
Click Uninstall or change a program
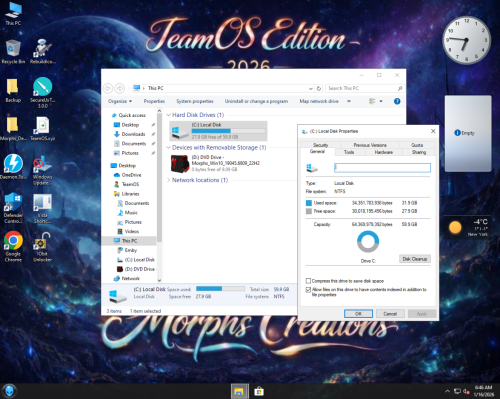pos(256,101)
